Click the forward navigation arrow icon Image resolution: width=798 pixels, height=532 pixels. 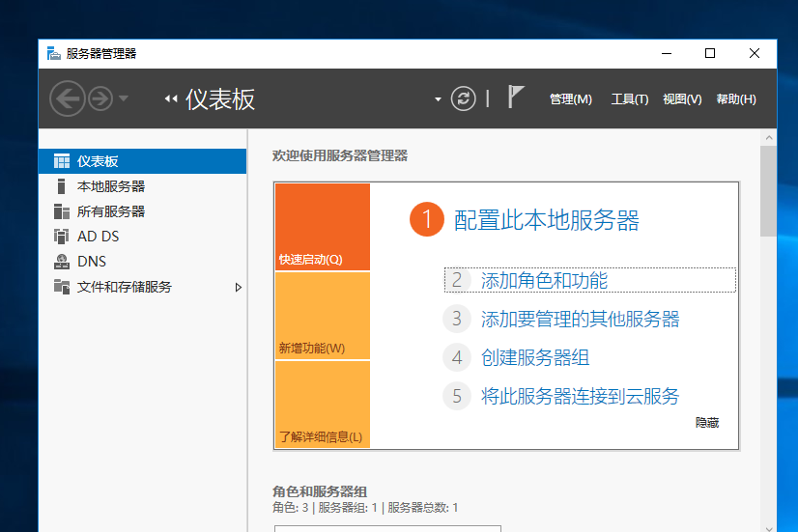click(x=100, y=98)
